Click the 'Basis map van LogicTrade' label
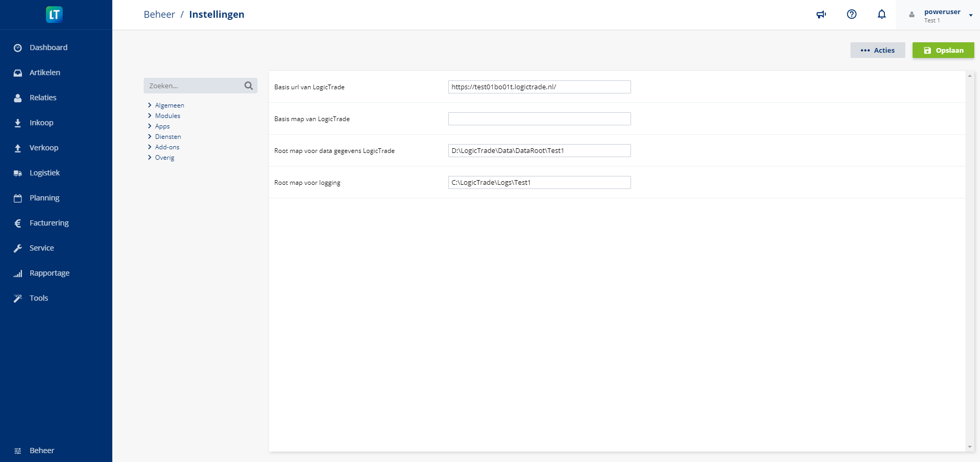The width and height of the screenshot is (980, 462). (312, 119)
